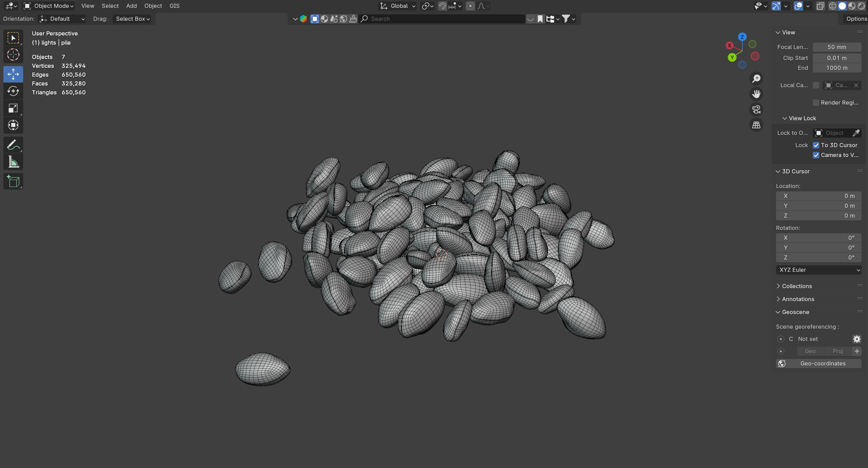The height and width of the screenshot is (468, 868).
Task: Open the Object Mode dropdown
Action: coord(49,6)
